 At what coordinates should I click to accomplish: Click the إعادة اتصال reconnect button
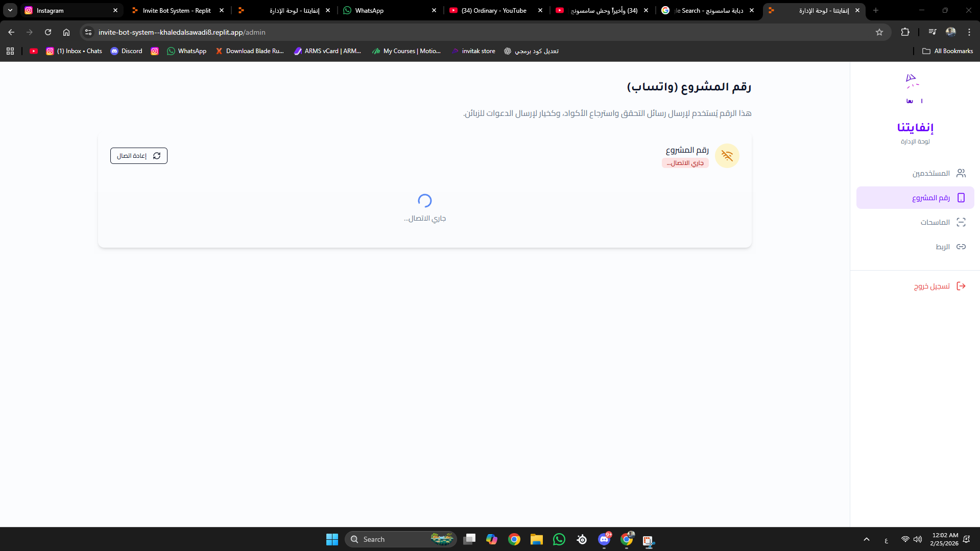tap(139, 156)
